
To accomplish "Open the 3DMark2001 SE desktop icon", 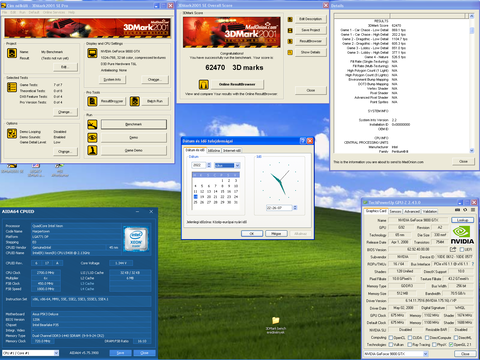I will coord(12,169).
